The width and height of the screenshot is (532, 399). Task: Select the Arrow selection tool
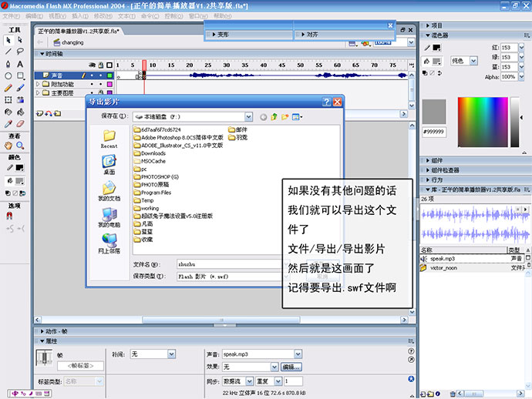click(8, 40)
